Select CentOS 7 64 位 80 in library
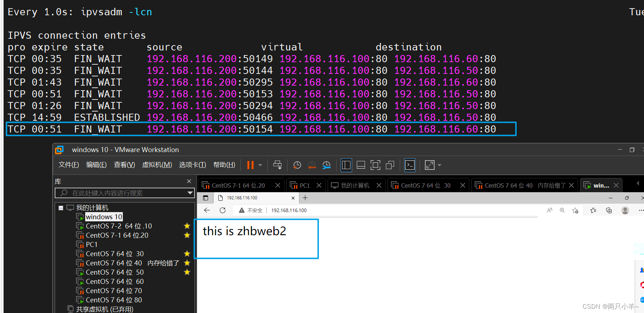Viewport: 644px width, 313px height. [114, 300]
